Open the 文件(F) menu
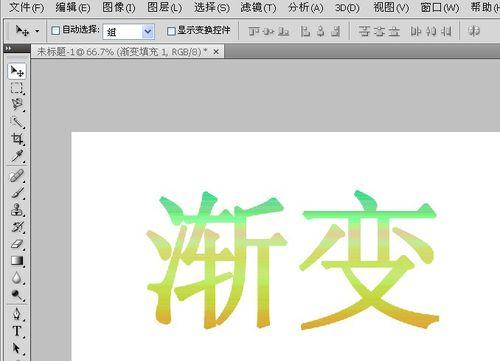 click(26, 7)
